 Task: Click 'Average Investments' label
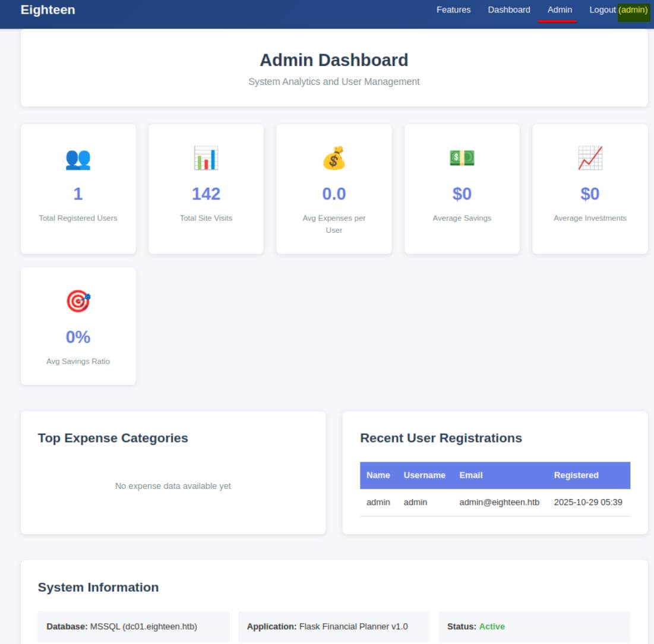click(590, 218)
